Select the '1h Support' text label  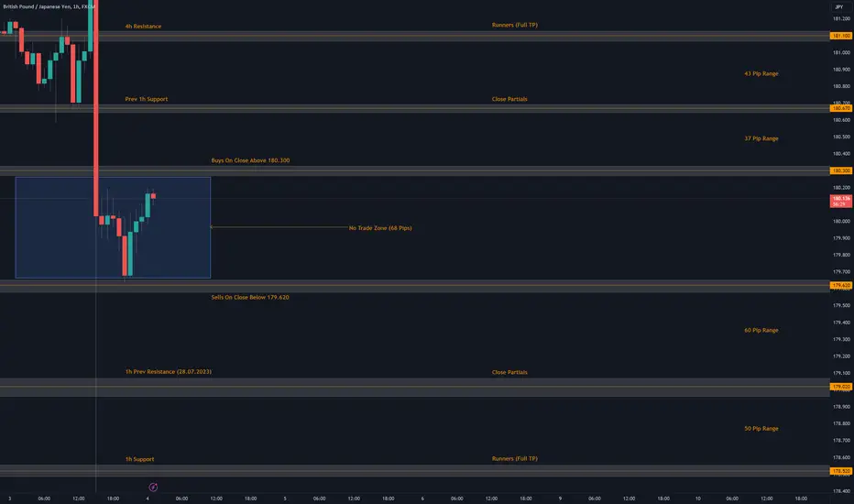pos(139,459)
